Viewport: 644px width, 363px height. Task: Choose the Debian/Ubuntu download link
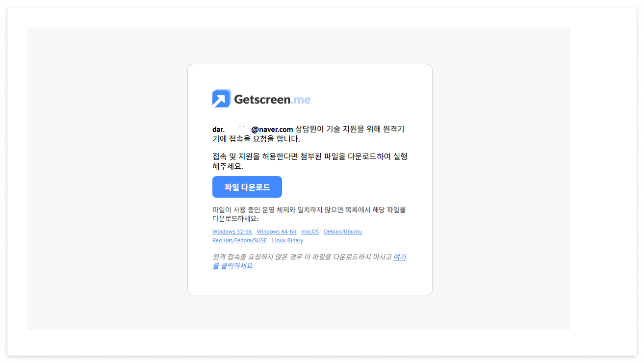pos(343,232)
